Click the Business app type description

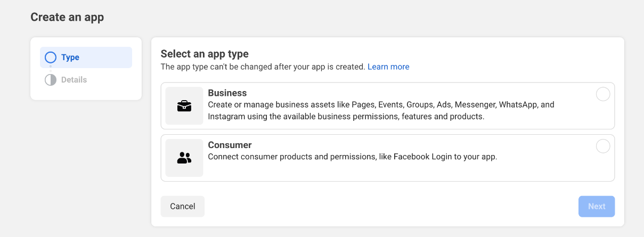pos(380,110)
